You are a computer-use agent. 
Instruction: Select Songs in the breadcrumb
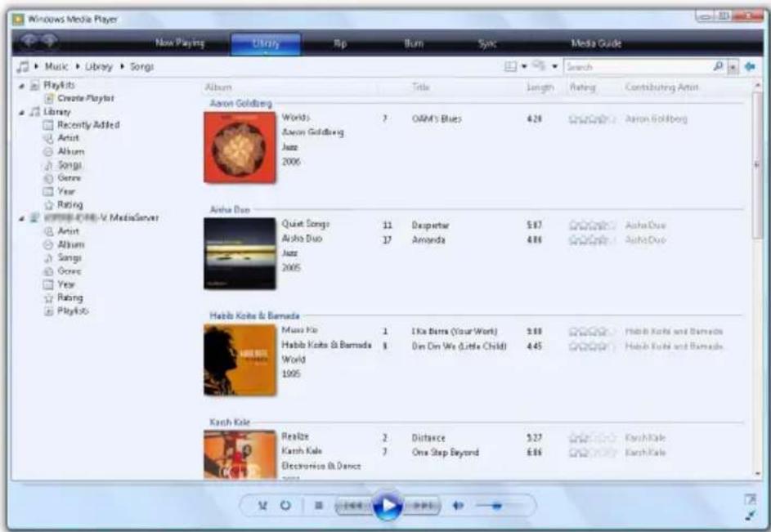pyautogui.click(x=141, y=66)
